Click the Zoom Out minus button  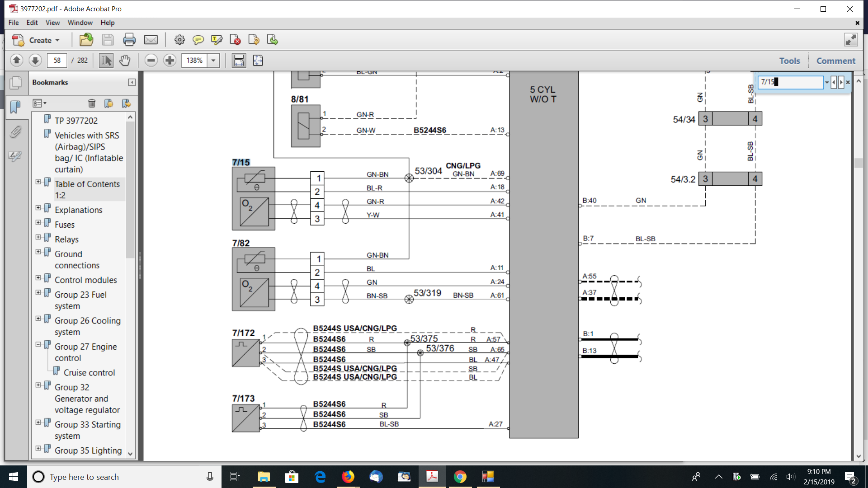[x=151, y=60]
